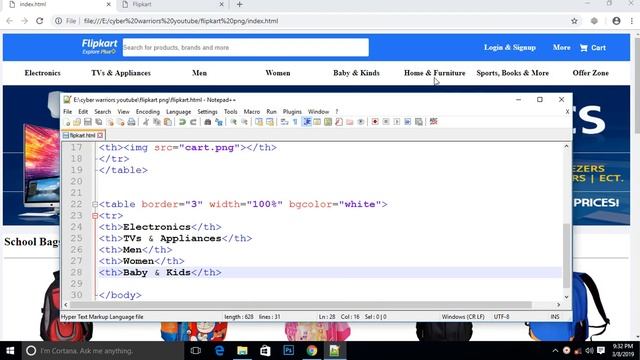Click the Zoom Out toolbar icon
The image size is (640, 360).
click(x=244, y=122)
